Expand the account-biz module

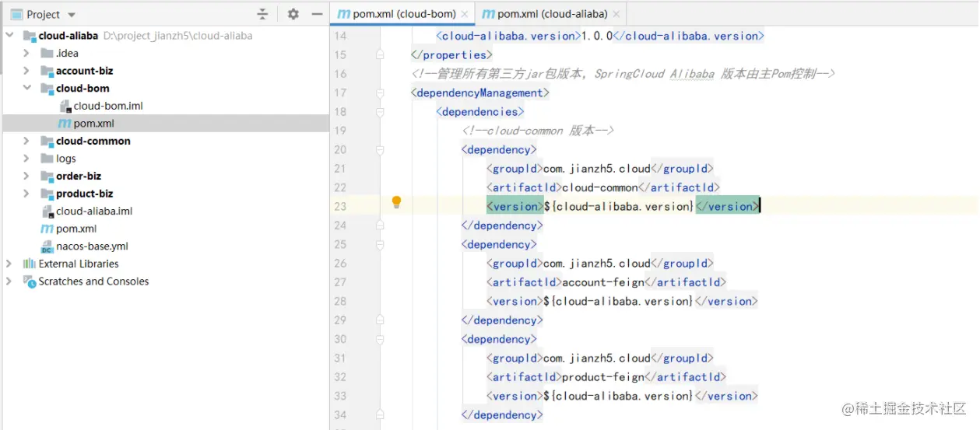point(26,71)
